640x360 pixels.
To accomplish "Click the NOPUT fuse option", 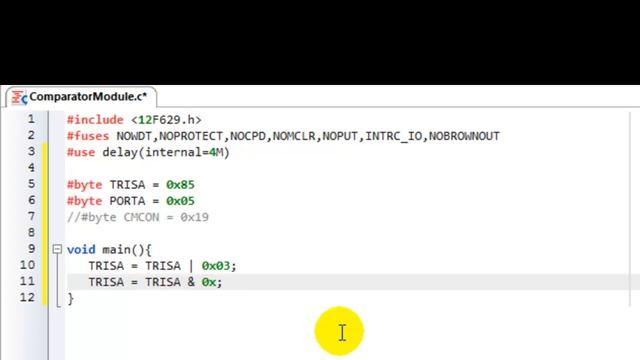I will point(340,136).
